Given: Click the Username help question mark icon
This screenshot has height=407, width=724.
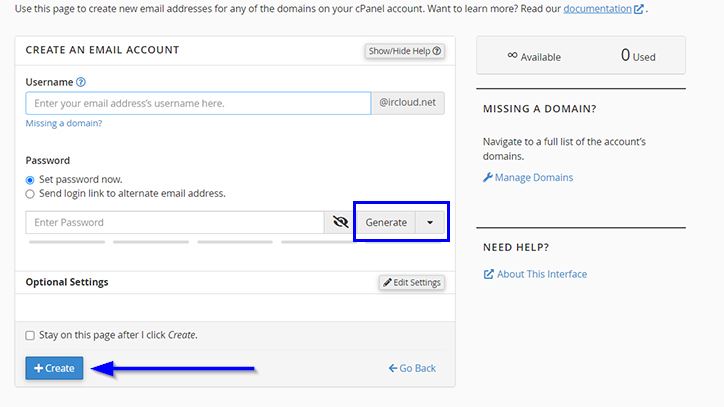Looking at the screenshot, I should pos(81,82).
